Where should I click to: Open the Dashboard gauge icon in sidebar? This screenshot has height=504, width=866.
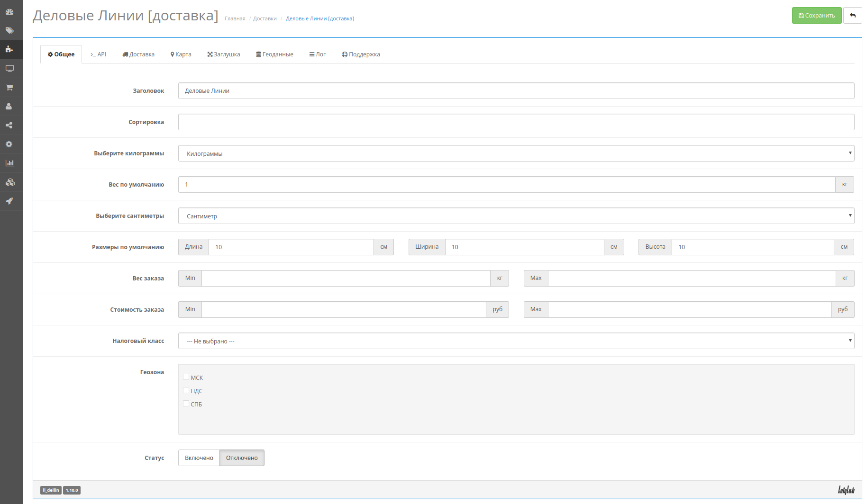point(9,12)
